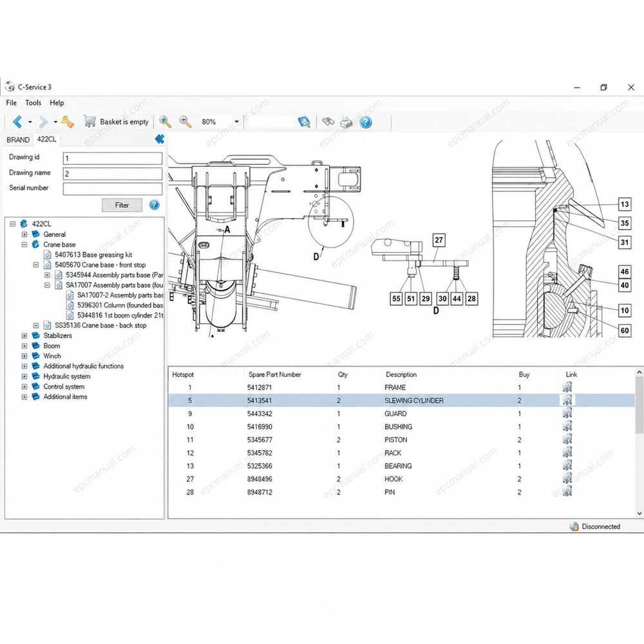Select 5344816 1st boom cylinder item

pyautogui.click(x=120, y=315)
